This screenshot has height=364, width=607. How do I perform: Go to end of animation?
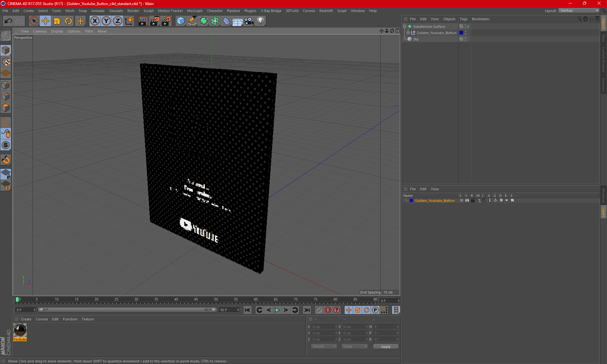(307, 310)
